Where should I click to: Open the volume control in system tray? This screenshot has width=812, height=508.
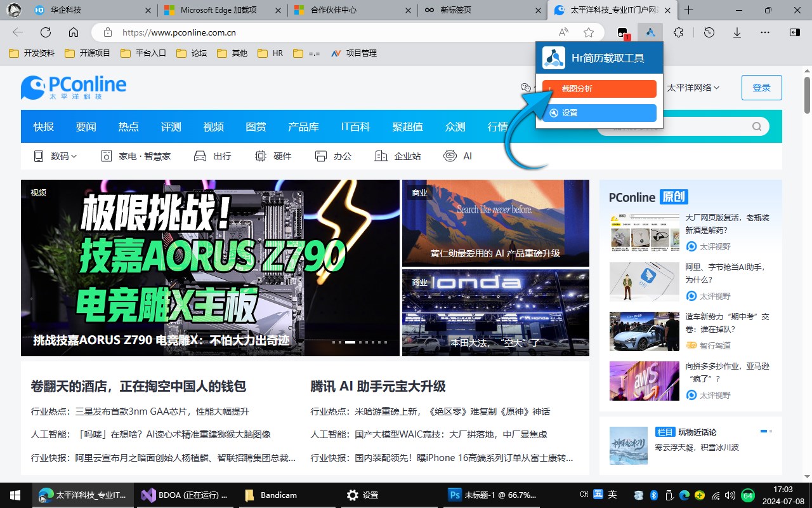point(731,495)
